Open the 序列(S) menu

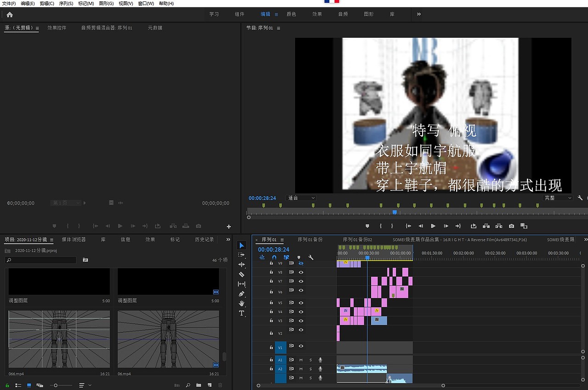66,3
